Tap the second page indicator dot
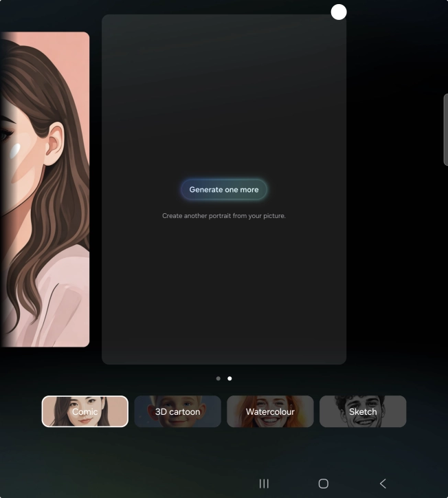 coord(229,378)
